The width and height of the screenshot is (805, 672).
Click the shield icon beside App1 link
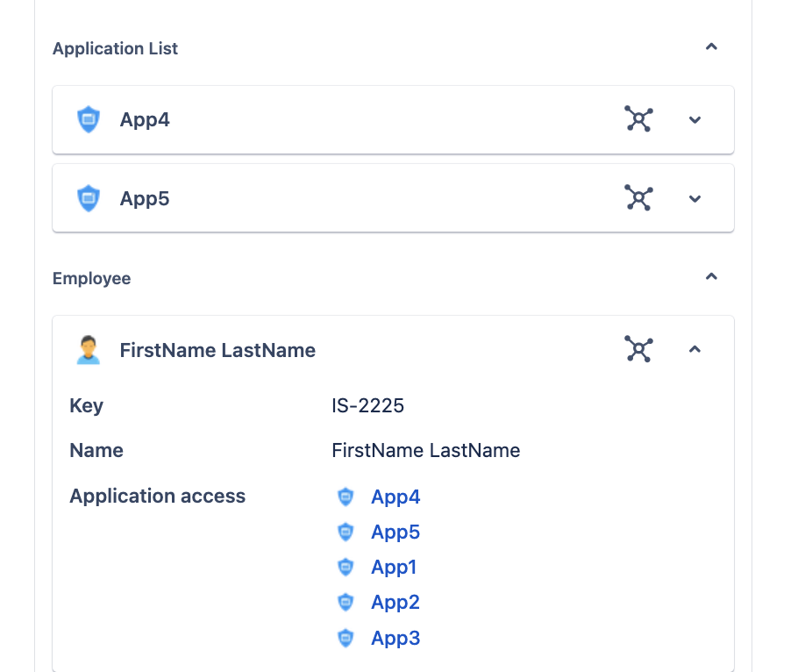pyautogui.click(x=346, y=568)
